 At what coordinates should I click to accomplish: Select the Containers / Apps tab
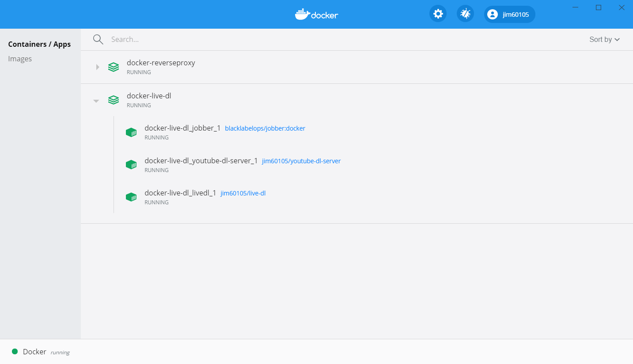[x=39, y=44]
